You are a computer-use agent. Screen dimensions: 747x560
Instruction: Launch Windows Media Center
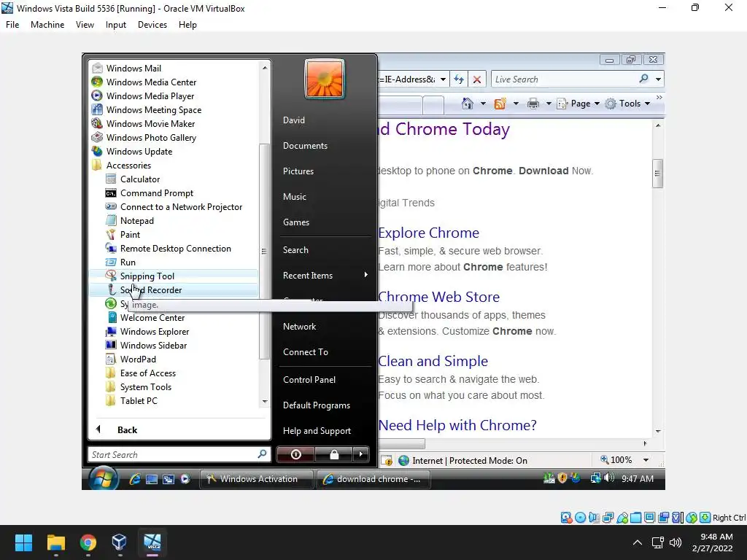click(151, 82)
